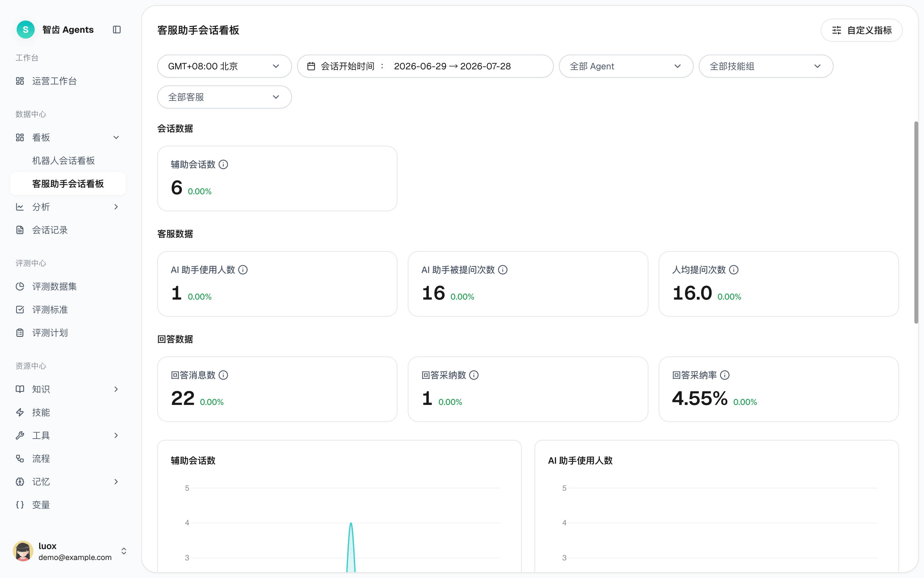Viewport: 924px width, 578px height.
Task: Open 评测标准 page
Action: (68, 310)
